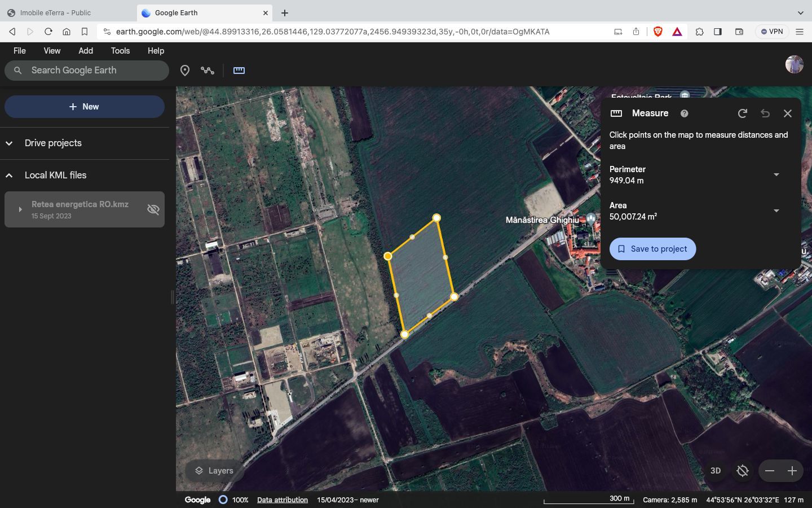The height and width of the screenshot is (508, 812).
Task: Open the Area units dropdown
Action: [776, 211]
